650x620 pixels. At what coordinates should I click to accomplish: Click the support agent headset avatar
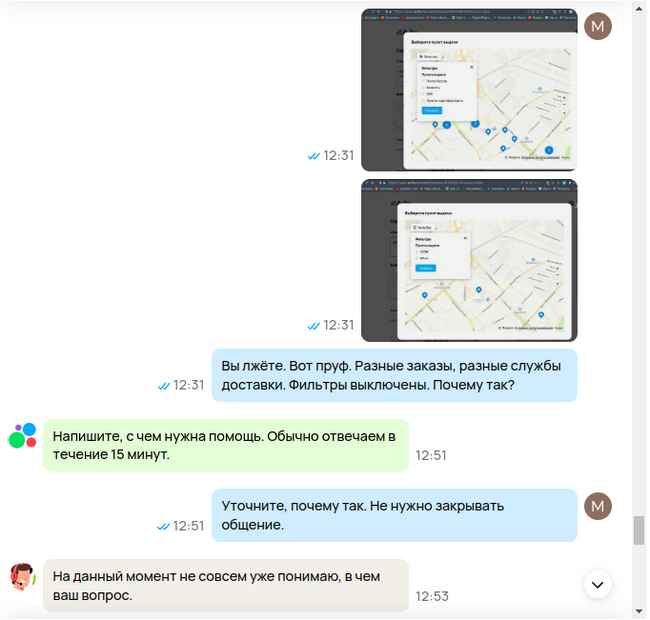pyautogui.click(x=23, y=577)
